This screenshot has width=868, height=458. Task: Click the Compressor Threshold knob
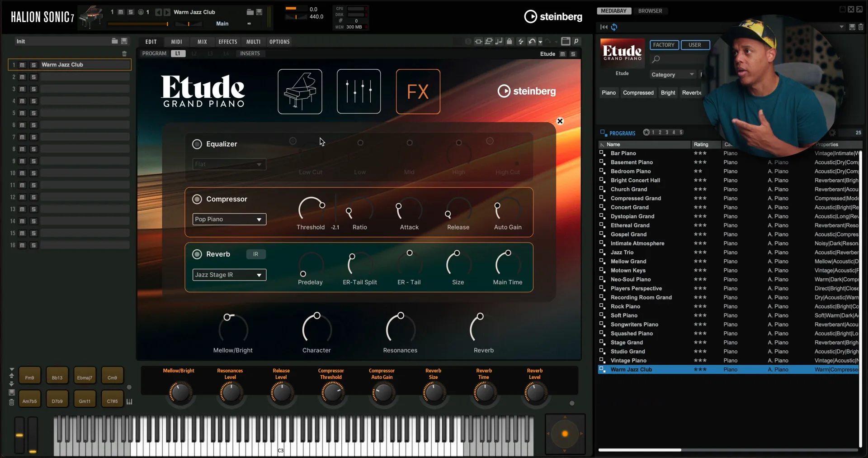pos(311,210)
